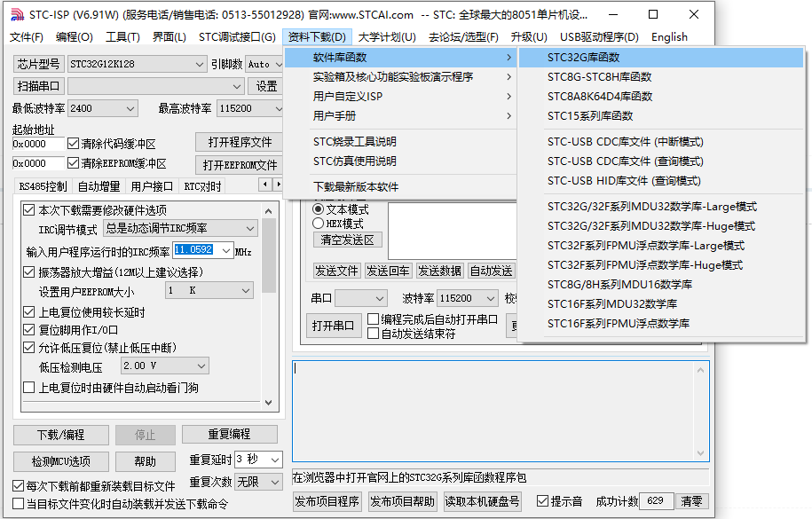The width and height of the screenshot is (812, 519).
Task: Click 清零 button near 成功计数
Action: (692, 501)
